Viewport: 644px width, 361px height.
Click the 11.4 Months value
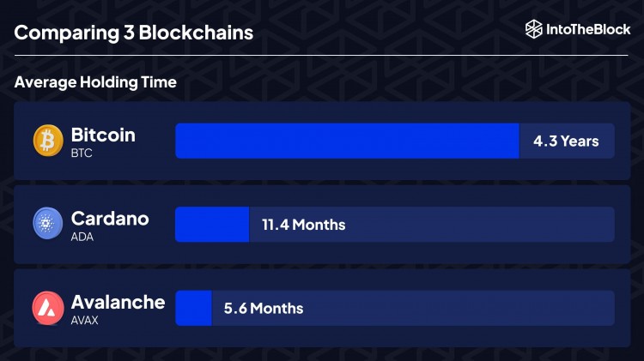(303, 225)
